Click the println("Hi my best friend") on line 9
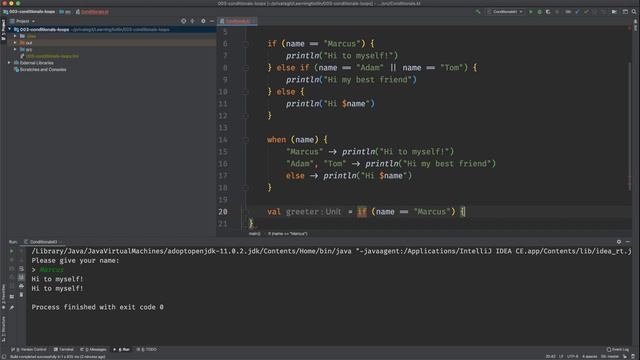Viewport: 640px width, 360px height. pyautogui.click(x=351, y=80)
